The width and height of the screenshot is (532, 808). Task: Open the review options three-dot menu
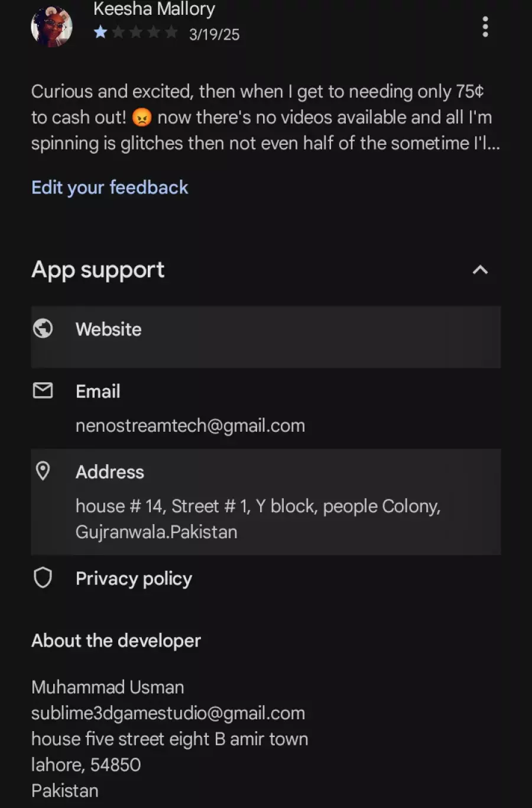pyautogui.click(x=485, y=27)
